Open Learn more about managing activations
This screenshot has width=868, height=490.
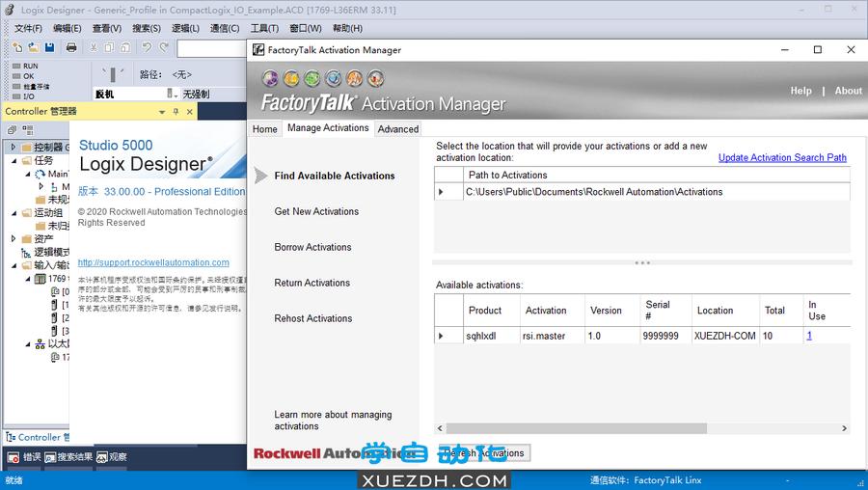[333, 421]
